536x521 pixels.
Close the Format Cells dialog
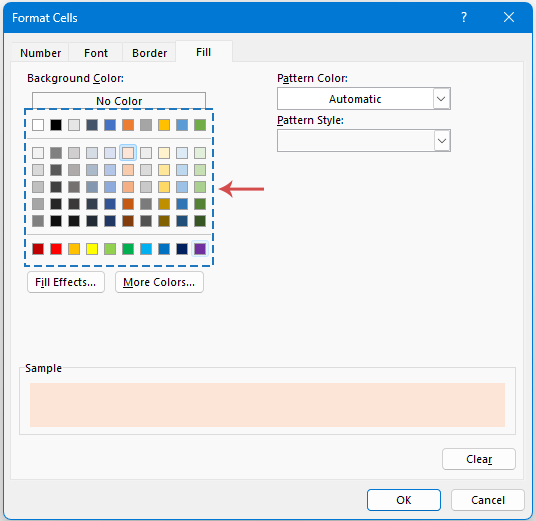509,17
